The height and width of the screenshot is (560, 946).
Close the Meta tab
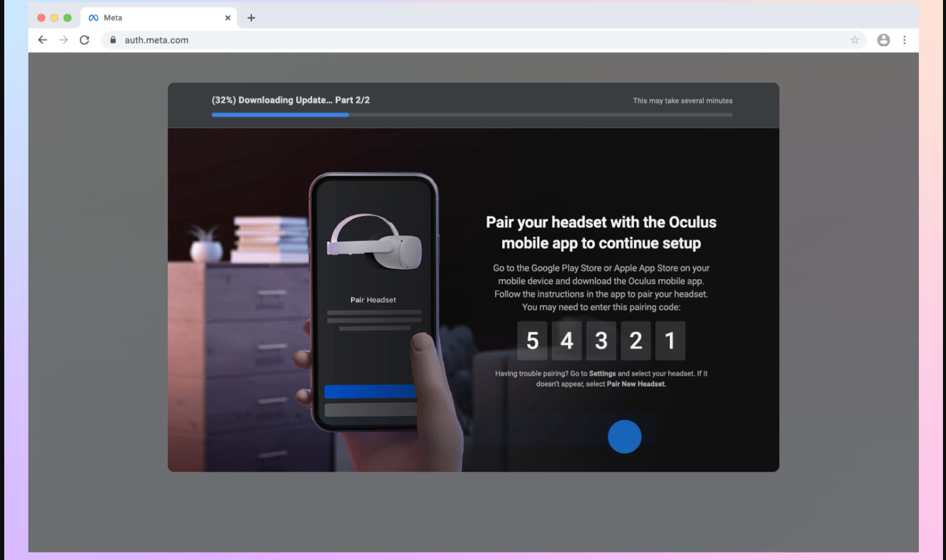[228, 18]
